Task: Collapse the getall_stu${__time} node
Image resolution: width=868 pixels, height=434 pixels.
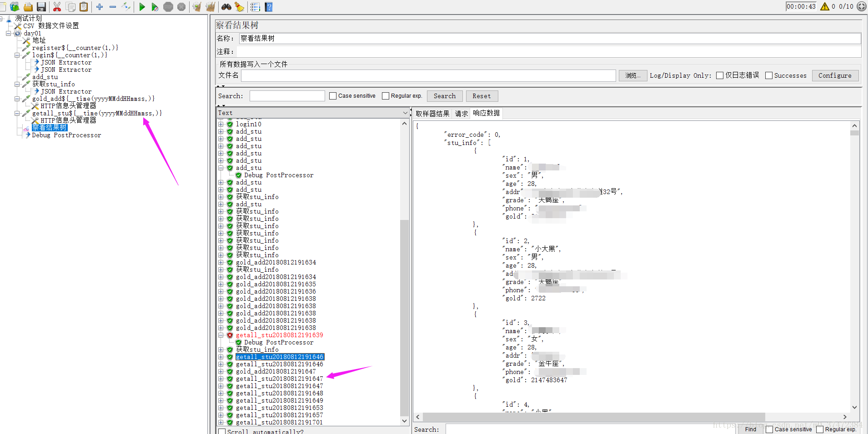Action: pos(17,113)
